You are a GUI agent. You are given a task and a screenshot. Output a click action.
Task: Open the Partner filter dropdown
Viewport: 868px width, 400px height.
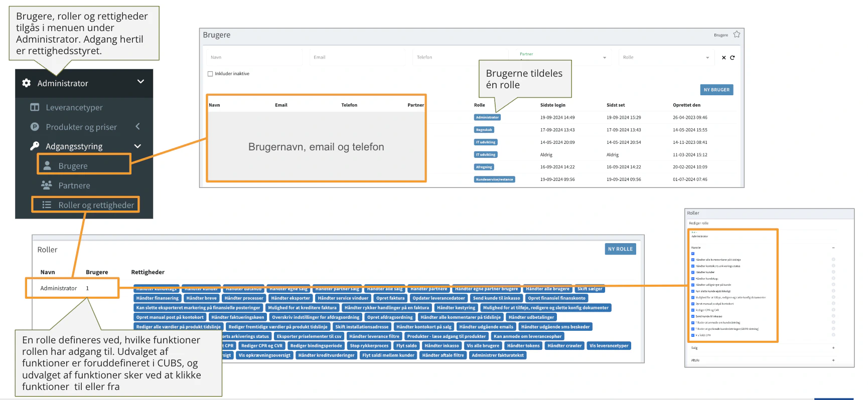[563, 58]
